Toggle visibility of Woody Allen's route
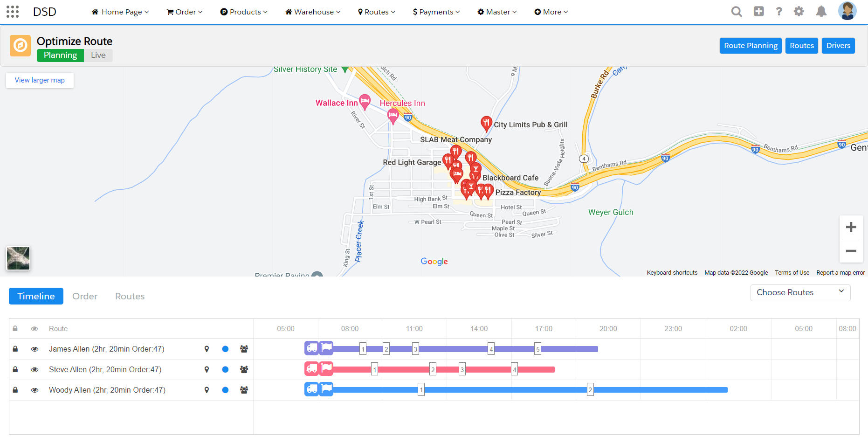Screen dimensions: 868x443 click(34, 390)
